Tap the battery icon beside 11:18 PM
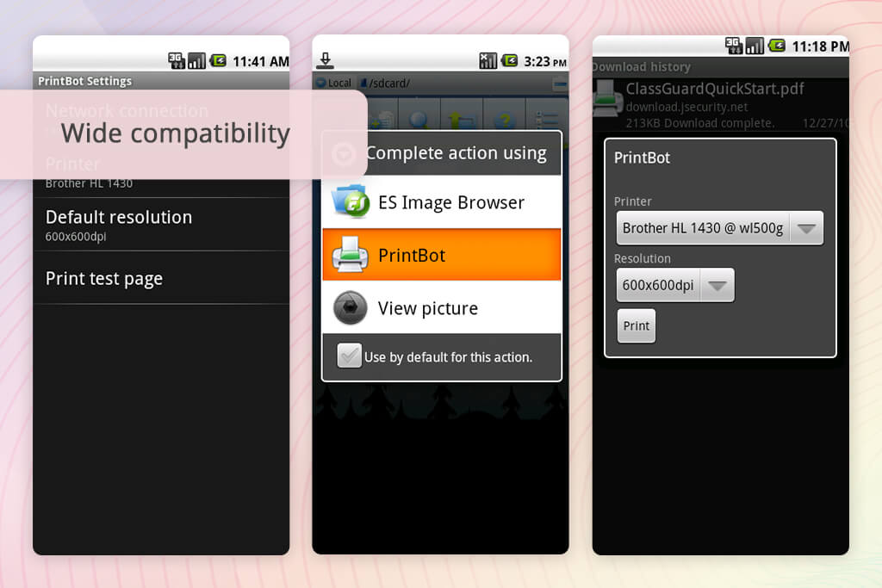The height and width of the screenshot is (588, 882). click(777, 45)
